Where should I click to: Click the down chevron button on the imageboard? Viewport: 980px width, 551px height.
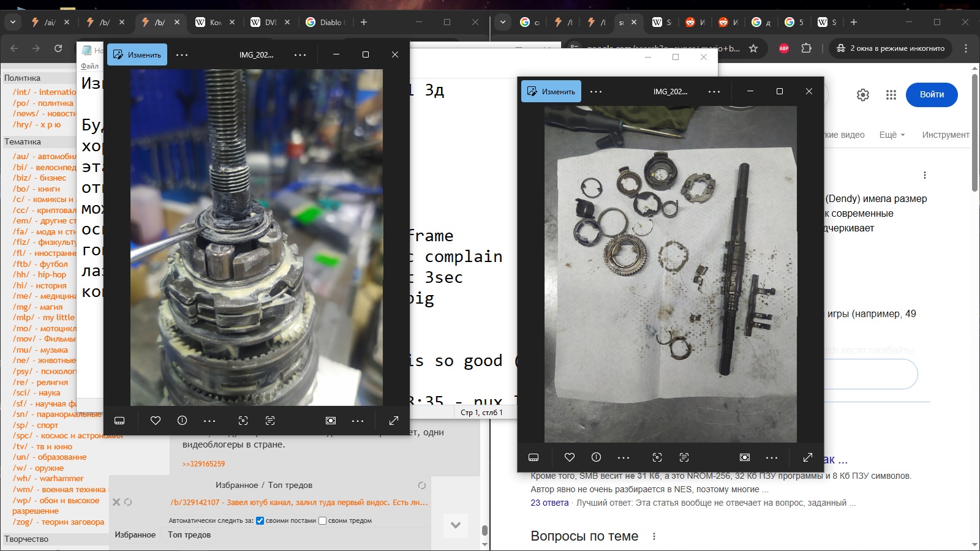click(x=455, y=525)
